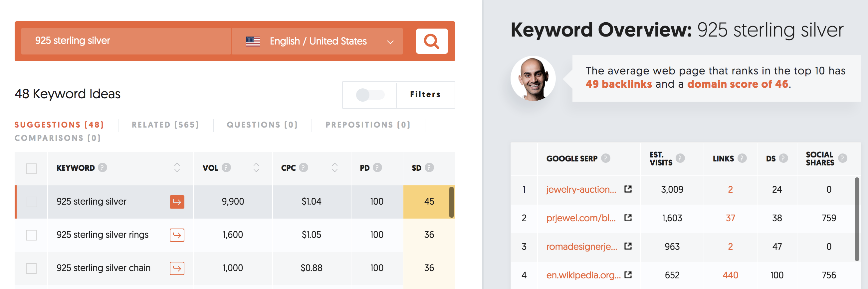Click the magnifying glass search button
The width and height of the screenshot is (868, 289).
point(432,41)
